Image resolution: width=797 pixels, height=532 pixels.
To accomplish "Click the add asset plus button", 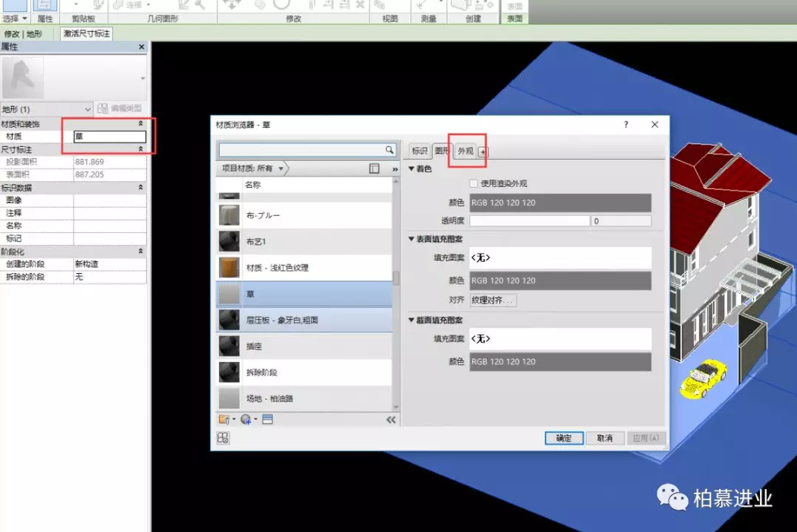I will pyautogui.click(x=482, y=151).
